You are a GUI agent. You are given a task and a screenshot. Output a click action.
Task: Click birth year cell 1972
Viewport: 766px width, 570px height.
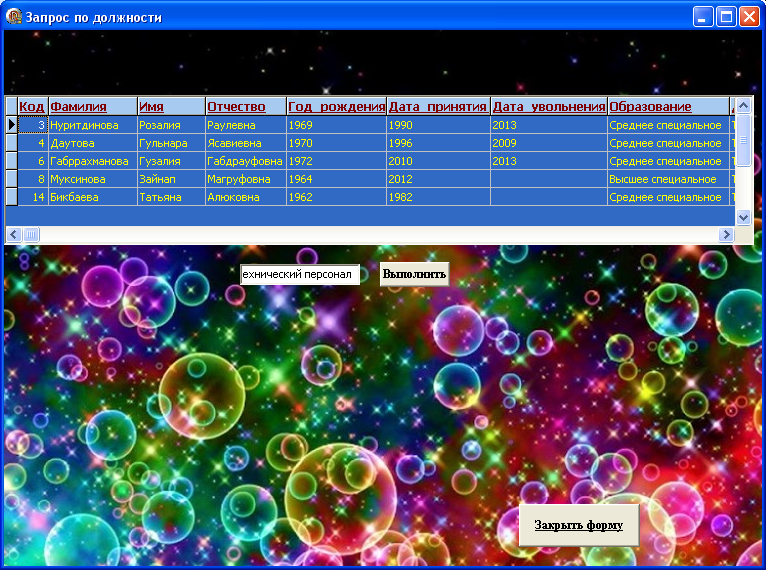pyautogui.click(x=337, y=161)
